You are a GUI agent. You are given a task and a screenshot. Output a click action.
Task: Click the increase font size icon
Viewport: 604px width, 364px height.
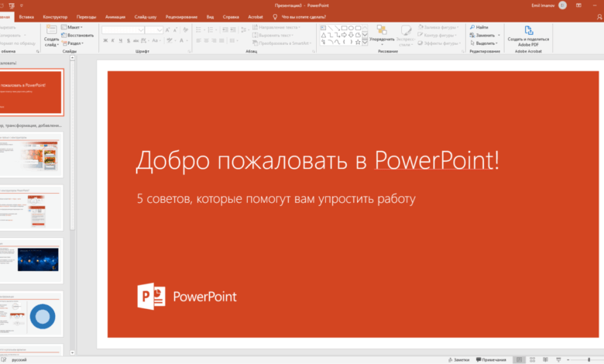click(x=169, y=30)
